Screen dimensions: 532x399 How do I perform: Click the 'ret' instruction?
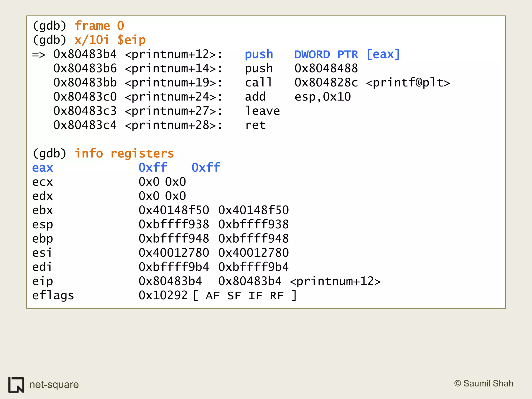pos(255,125)
